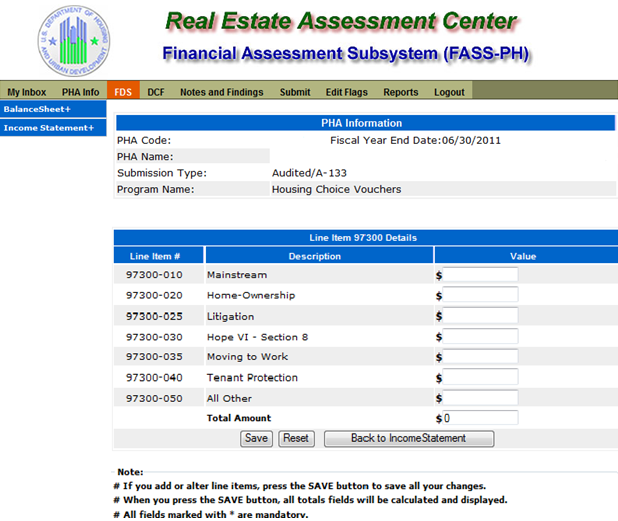Select line item number 97300-035

(154, 357)
